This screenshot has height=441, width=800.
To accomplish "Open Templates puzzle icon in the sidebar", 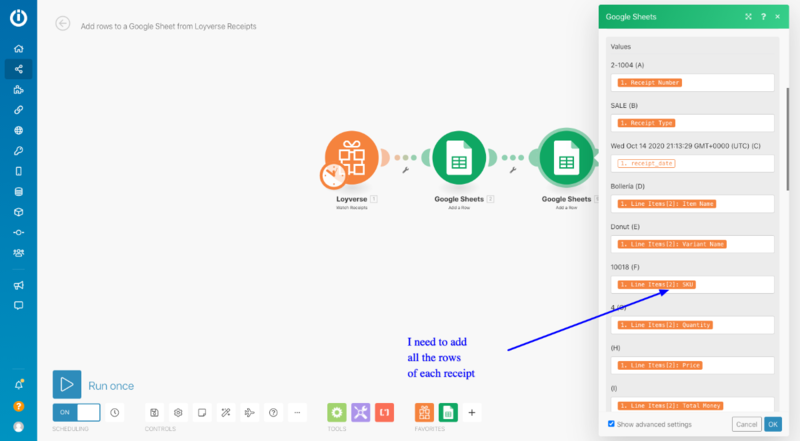I will point(18,90).
